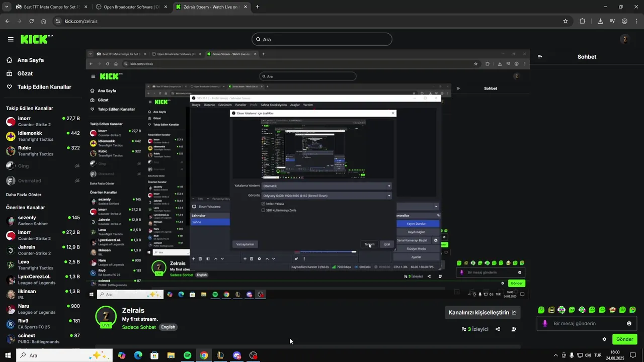644x362 pixels.
Task: Insert the angry olive-colored emote
Action: pos(551,310)
